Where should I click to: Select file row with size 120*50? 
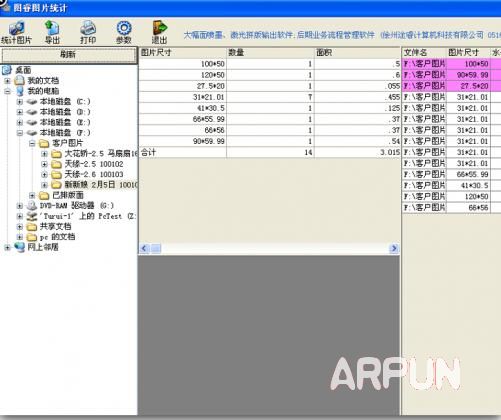tap(452, 197)
